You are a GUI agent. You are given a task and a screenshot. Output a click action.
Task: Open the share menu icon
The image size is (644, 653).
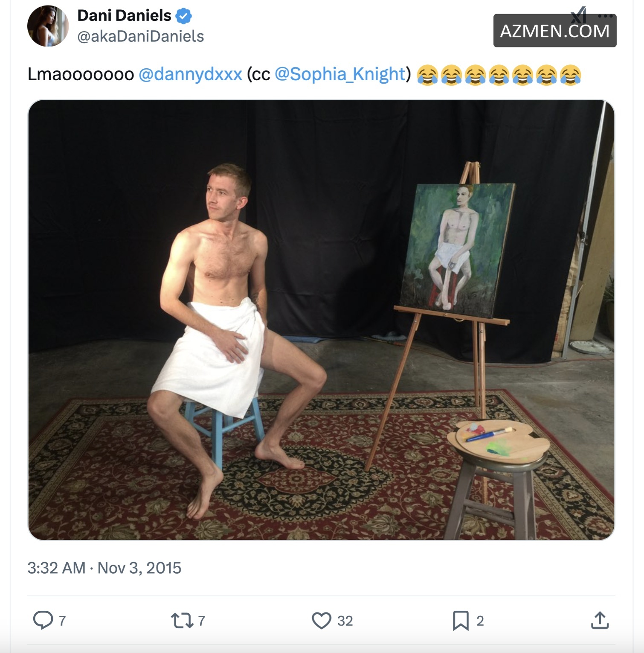coord(600,620)
